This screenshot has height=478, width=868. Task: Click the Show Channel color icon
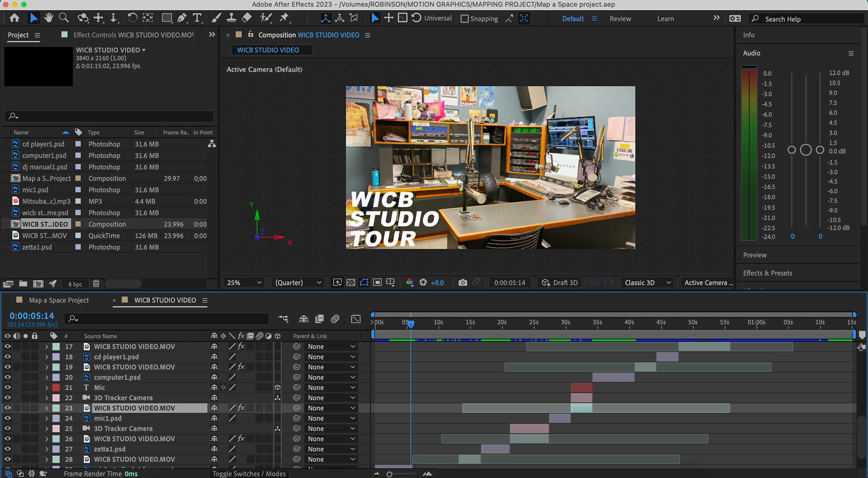coord(410,283)
